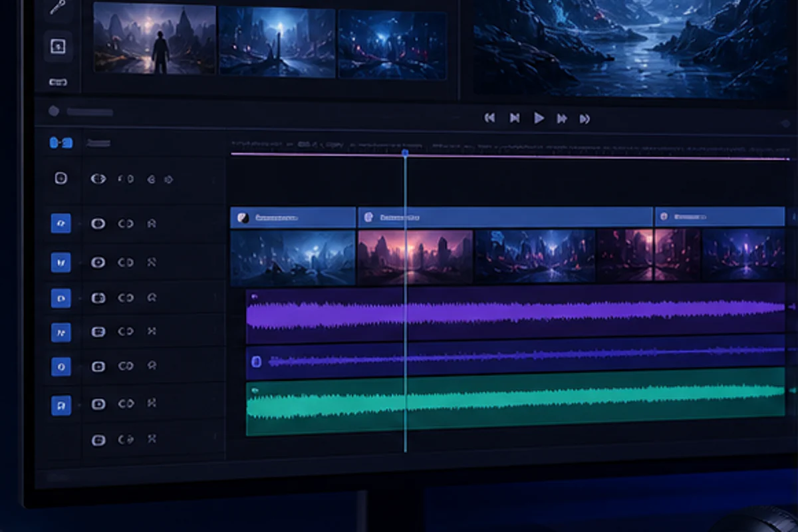Viewport: 798px width, 532px height.
Task: Click the rightmost arrow icon in the first track row
Action: click(169, 179)
